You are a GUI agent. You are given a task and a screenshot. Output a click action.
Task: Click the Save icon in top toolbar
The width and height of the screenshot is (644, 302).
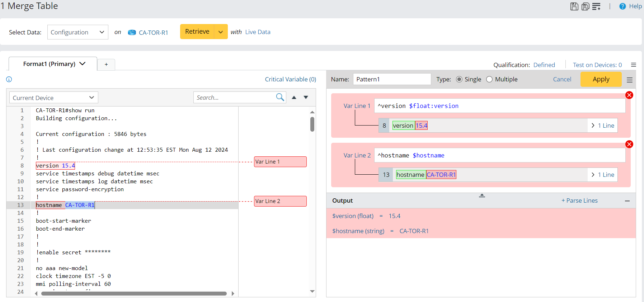click(x=574, y=6)
